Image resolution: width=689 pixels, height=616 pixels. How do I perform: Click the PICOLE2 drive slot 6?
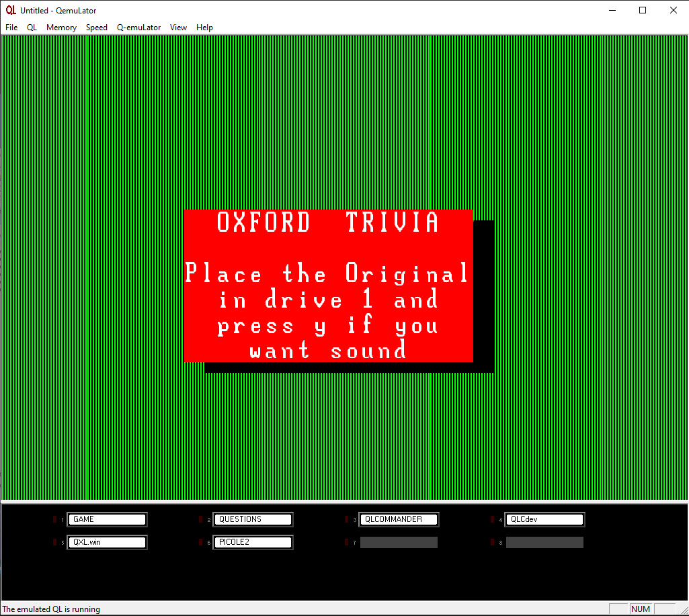point(253,542)
